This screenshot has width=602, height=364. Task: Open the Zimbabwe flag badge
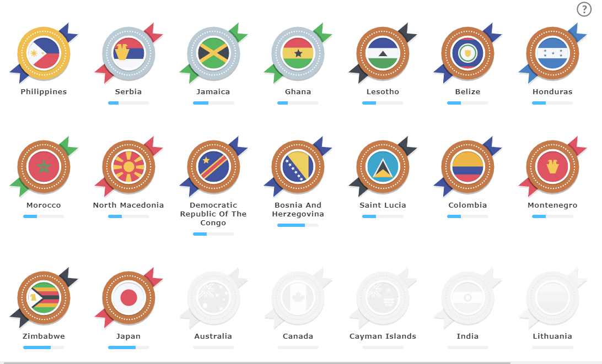(44, 298)
